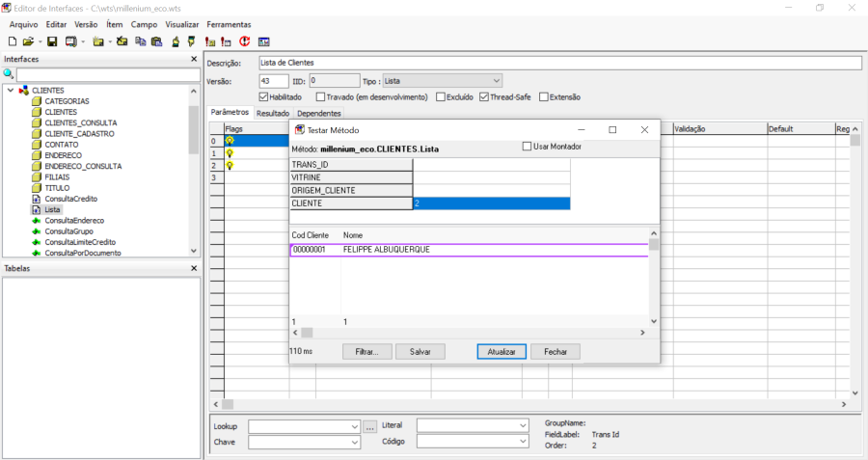Open the Versão menu

pos(86,24)
